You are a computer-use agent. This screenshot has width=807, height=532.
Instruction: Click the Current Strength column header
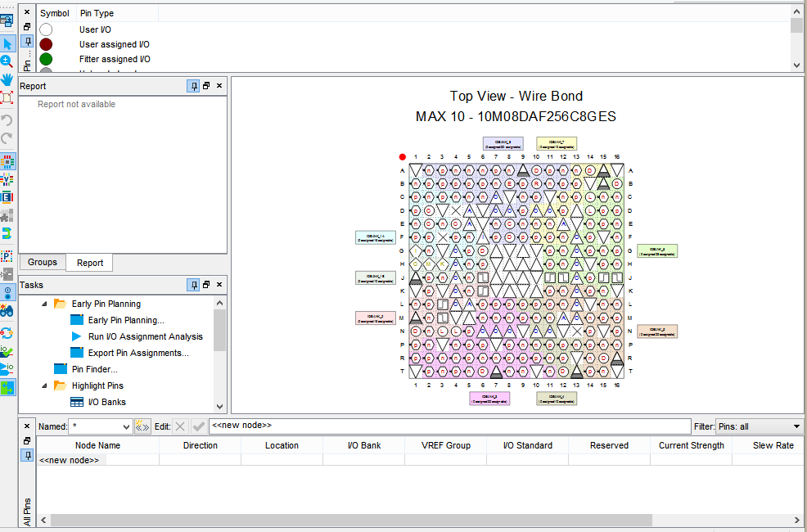click(692, 445)
